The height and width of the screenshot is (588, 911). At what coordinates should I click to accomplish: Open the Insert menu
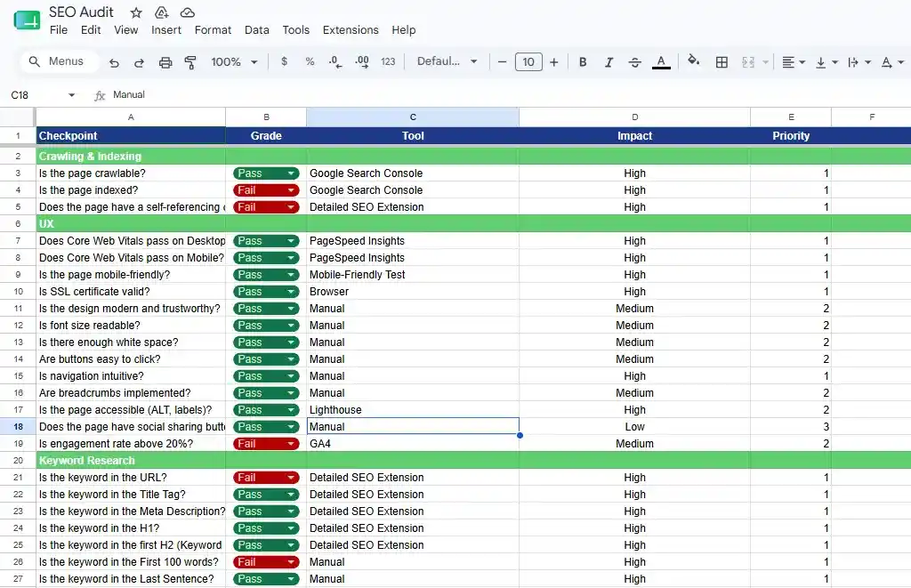click(166, 29)
